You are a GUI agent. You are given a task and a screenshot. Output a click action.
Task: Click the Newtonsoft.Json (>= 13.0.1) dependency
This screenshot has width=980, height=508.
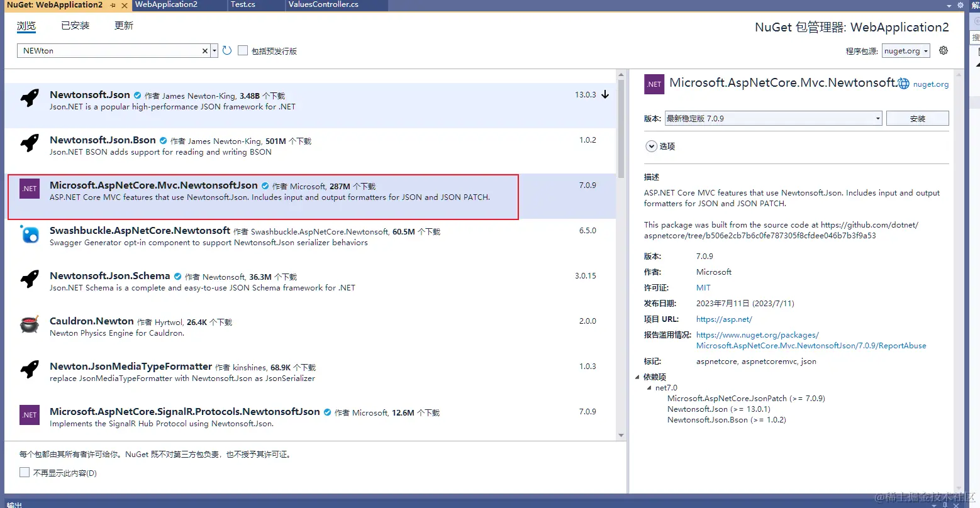point(719,409)
